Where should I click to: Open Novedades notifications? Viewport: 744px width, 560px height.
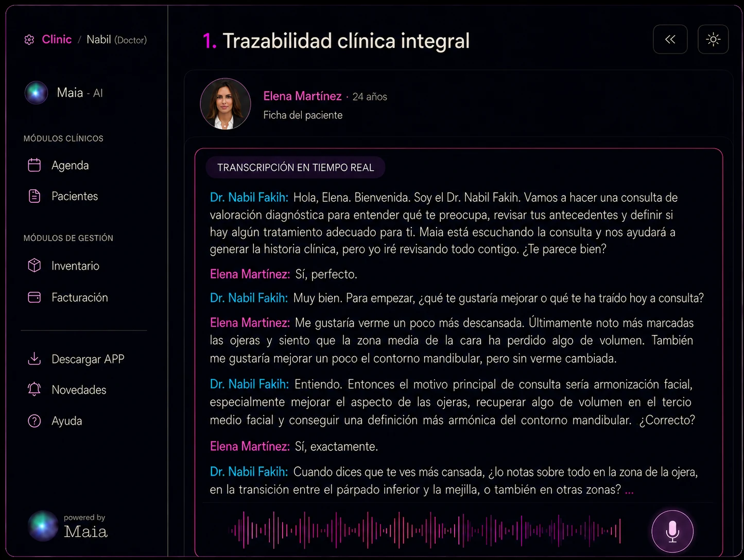pyautogui.click(x=79, y=390)
